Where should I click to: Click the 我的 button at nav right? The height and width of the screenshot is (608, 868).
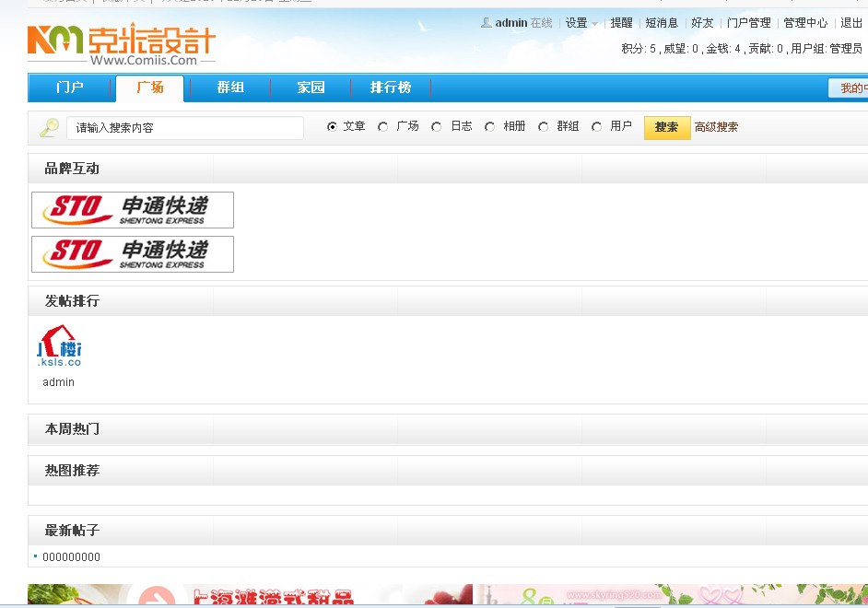tap(848, 88)
